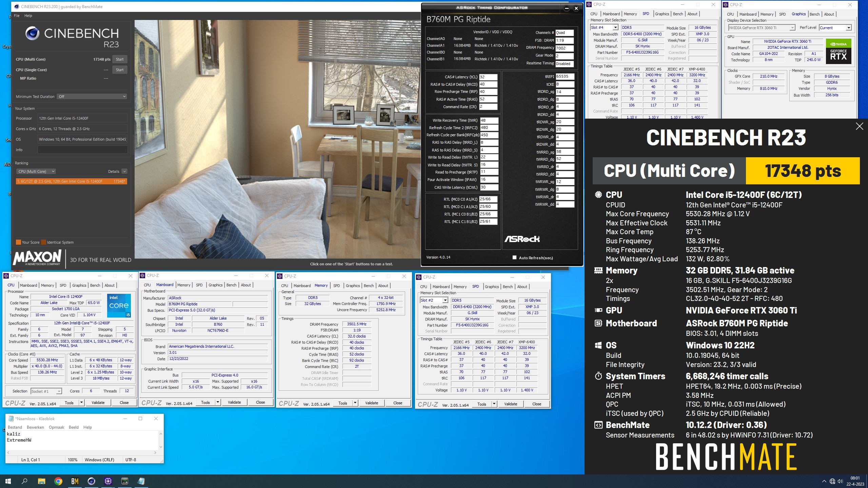Viewport: 868px width, 488px height.
Task: Close the ASRock Timing Configurator window
Action: point(576,8)
